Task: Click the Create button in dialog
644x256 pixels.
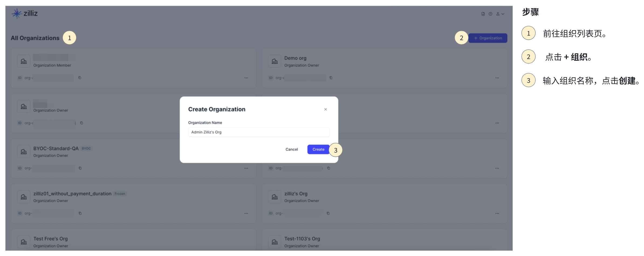Action: click(318, 149)
